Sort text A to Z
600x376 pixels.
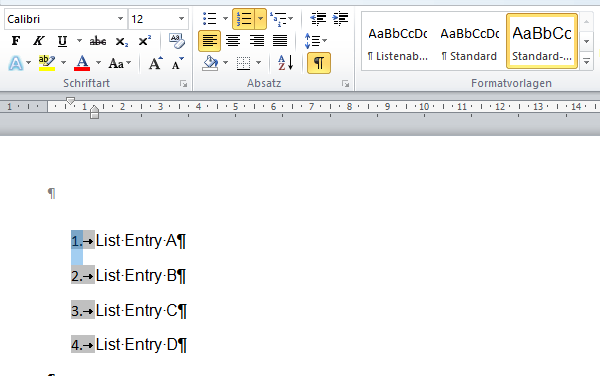point(285,63)
